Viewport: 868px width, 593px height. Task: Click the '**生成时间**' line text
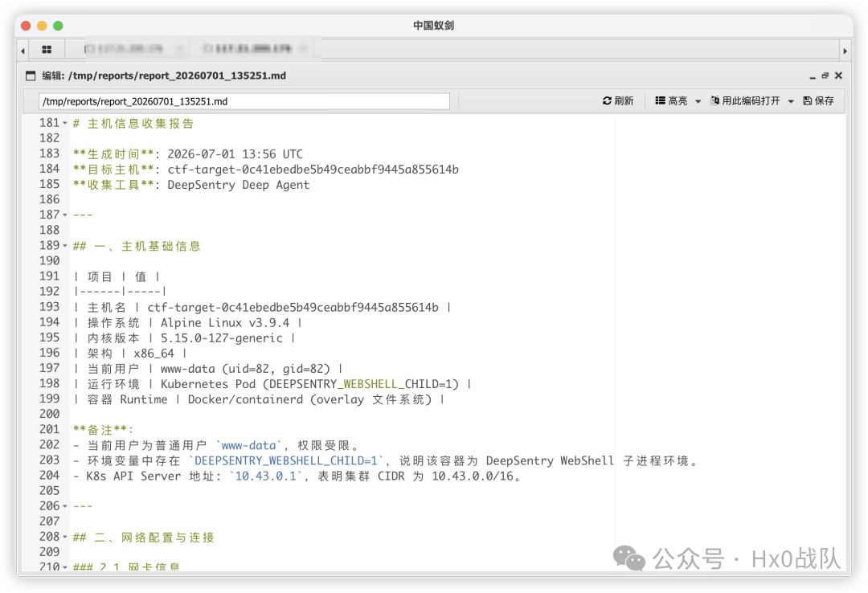(187, 154)
